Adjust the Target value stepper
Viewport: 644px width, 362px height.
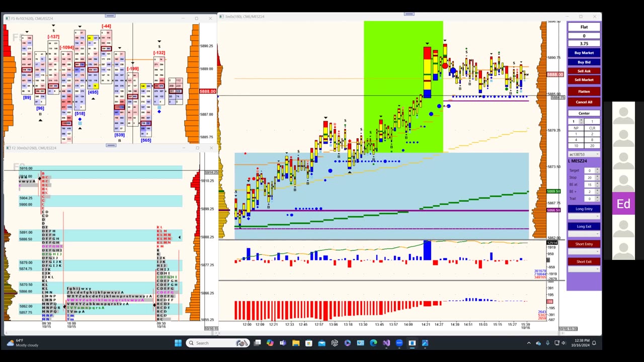tap(597, 170)
